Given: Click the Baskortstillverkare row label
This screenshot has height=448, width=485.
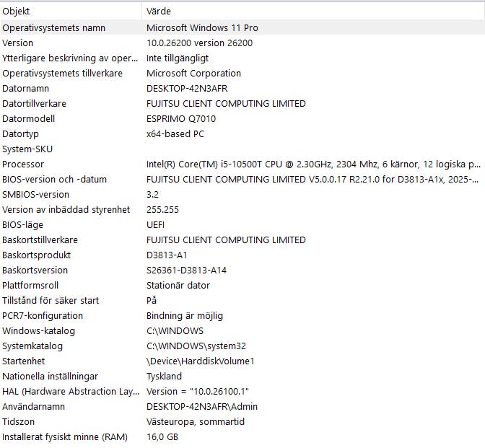Looking at the screenshot, I should pos(40,240).
